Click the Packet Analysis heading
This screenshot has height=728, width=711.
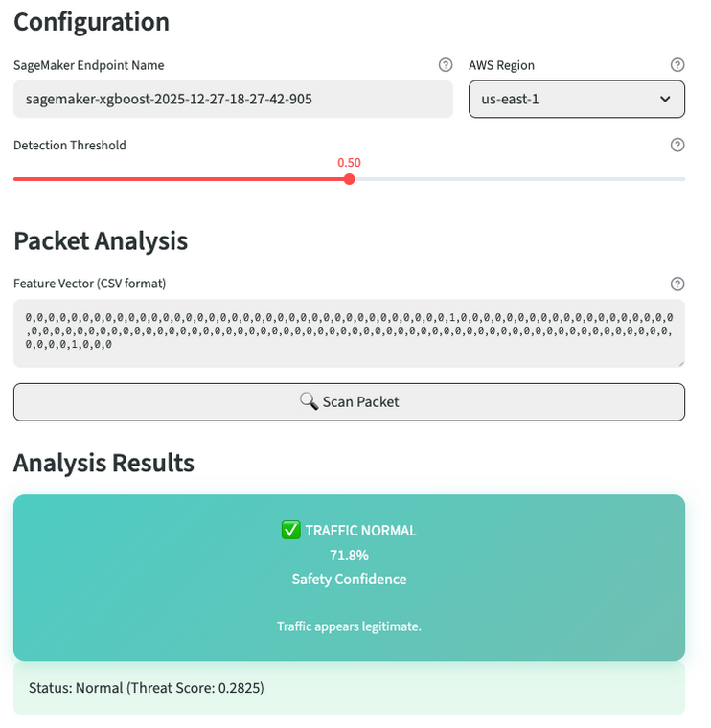coord(101,240)
